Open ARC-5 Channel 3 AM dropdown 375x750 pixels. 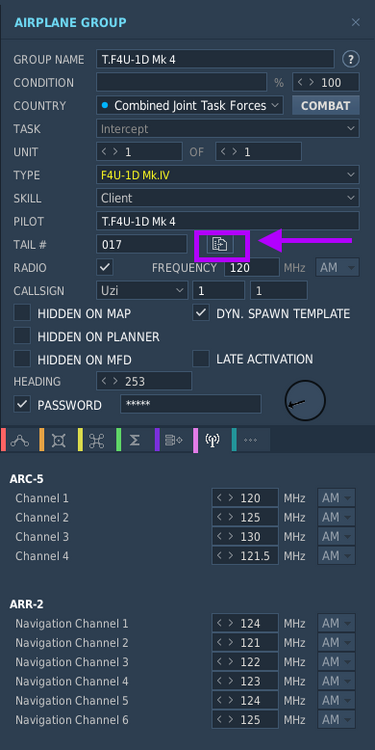click(x=336, y=537)
